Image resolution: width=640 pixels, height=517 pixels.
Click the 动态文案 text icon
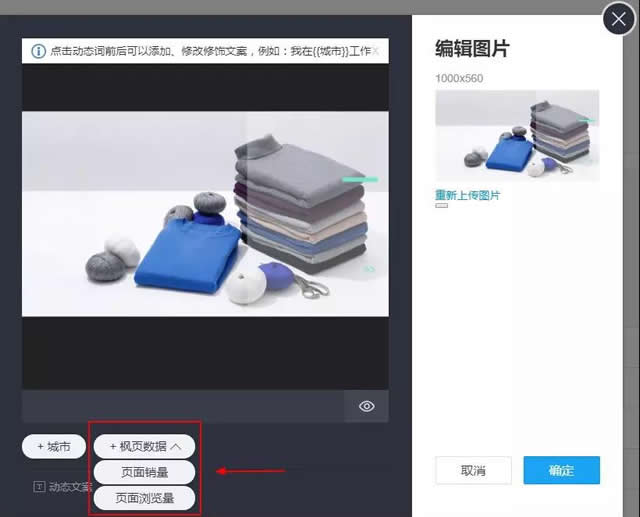(x=39, y=487)
